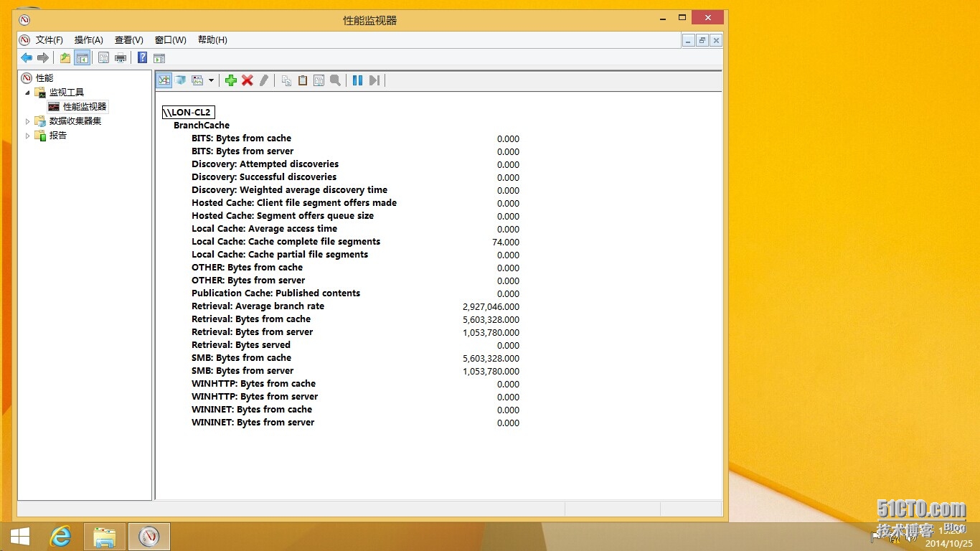This screenshot has height=551, width=980.
Task: Click the console icon left of 文件 menu
Action: point(25,40)
